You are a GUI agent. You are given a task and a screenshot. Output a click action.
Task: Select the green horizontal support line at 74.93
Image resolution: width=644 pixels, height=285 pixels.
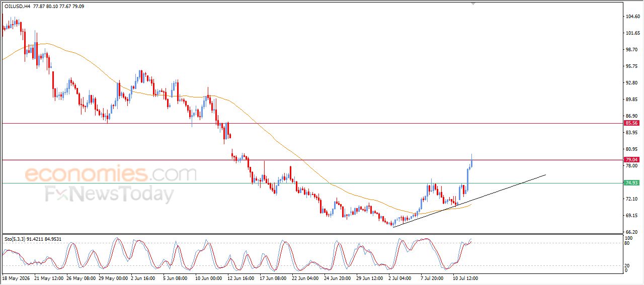click(312, 183)
